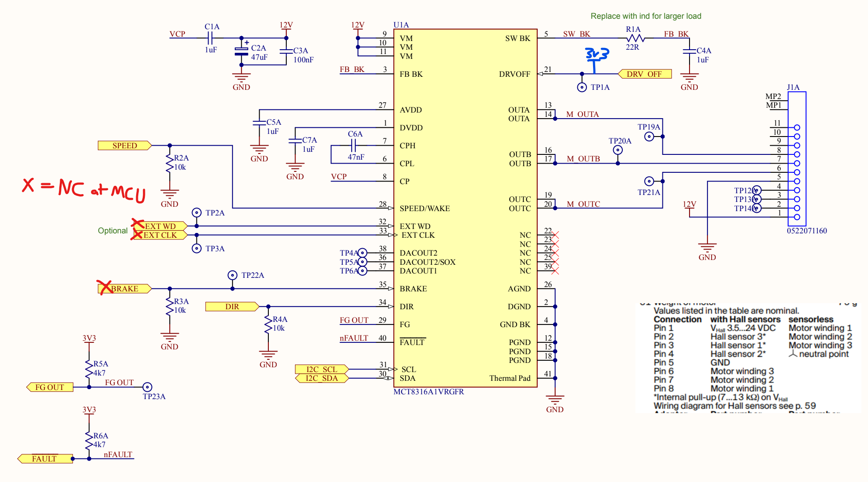
Task: Click the TP20A test point circle
Action: 618,150
